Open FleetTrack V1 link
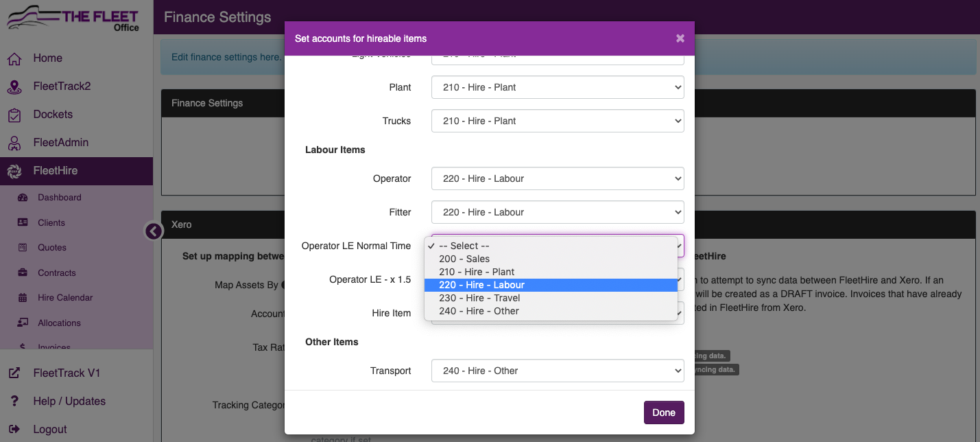The width and height of the screenshot is (980, 442). [67, 373]
